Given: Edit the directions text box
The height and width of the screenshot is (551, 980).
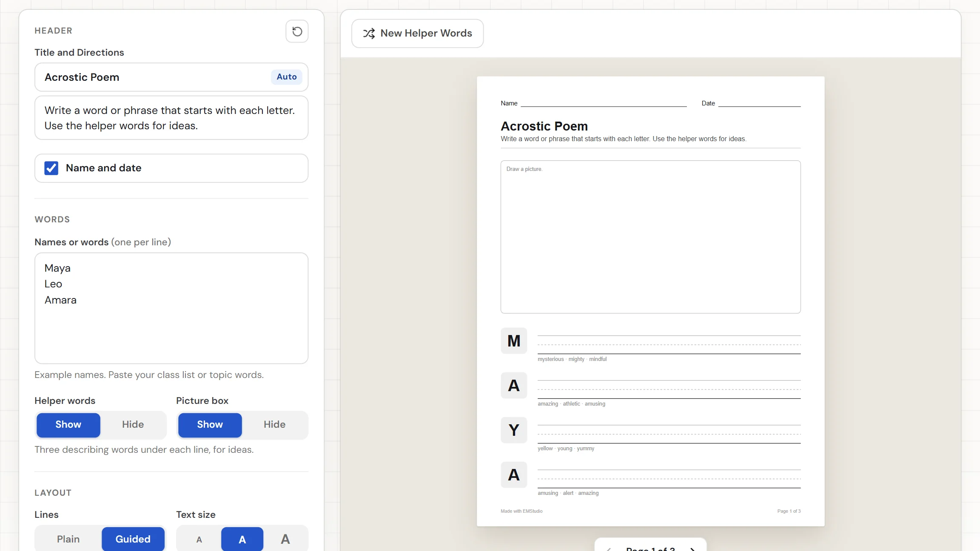Looking at the screenshot, I should tap(171, 118).
